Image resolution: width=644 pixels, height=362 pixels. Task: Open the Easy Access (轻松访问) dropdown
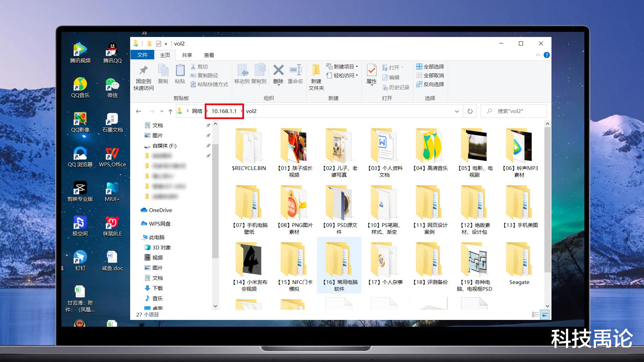(x=342, y=75)
